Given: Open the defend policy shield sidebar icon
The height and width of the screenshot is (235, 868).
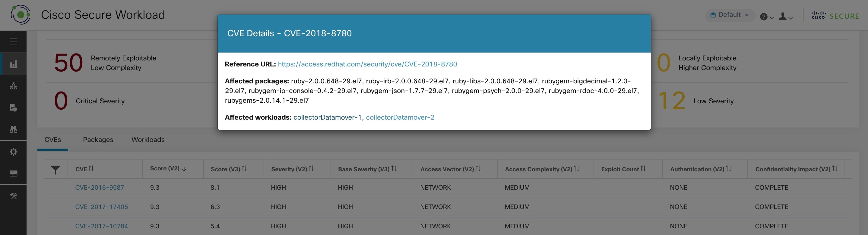Looking at the screenshot, I should [x=14, y=108].
